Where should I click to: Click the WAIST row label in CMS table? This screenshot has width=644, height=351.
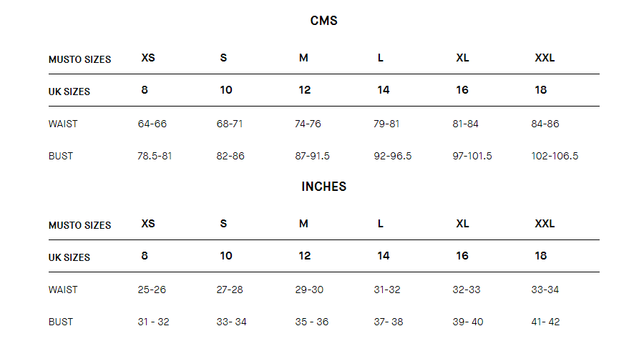[x=63, y=124]
